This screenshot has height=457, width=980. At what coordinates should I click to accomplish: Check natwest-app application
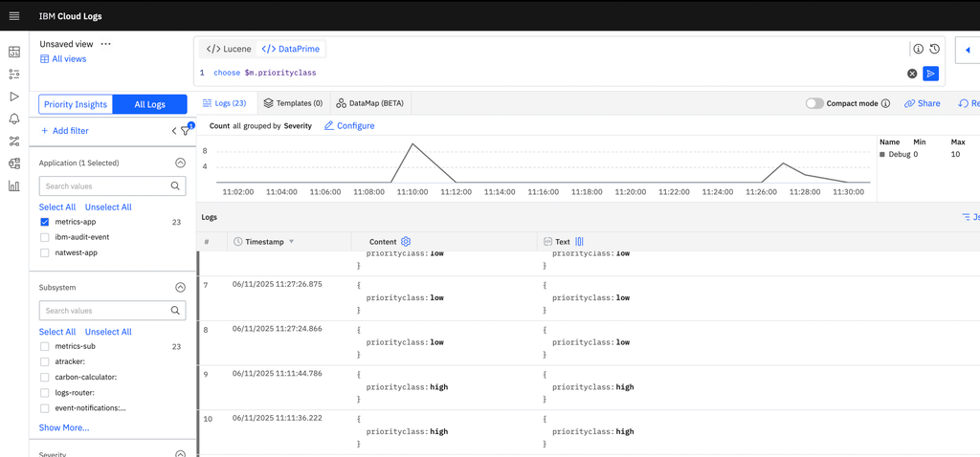(44, 252)
